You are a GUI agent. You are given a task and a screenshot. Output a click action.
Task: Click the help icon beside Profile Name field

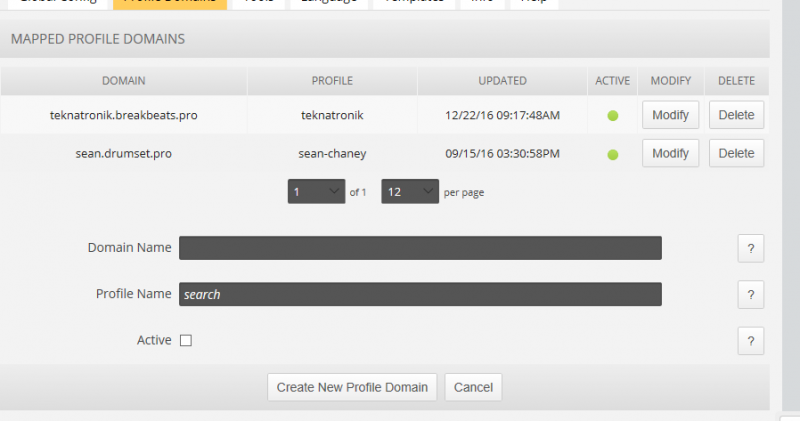tap(750, 295)
